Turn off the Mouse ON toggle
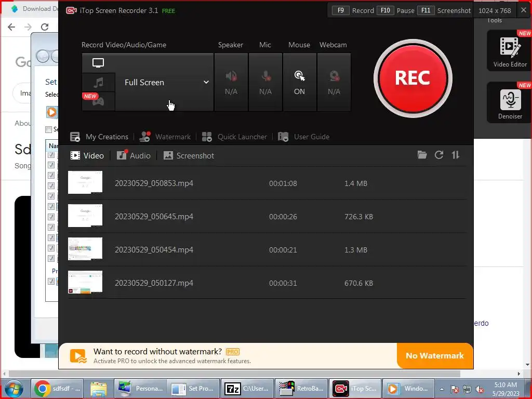532x399 pixels. coord(300,82)
